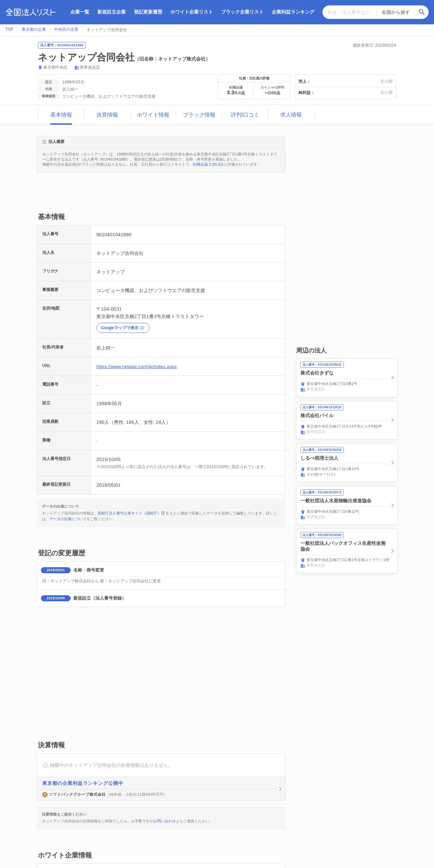The height and width of the screenshot is (868, 434).
Task: Click external link icon after 国税庁法人番号公表サイト
Action: [163, 513]
